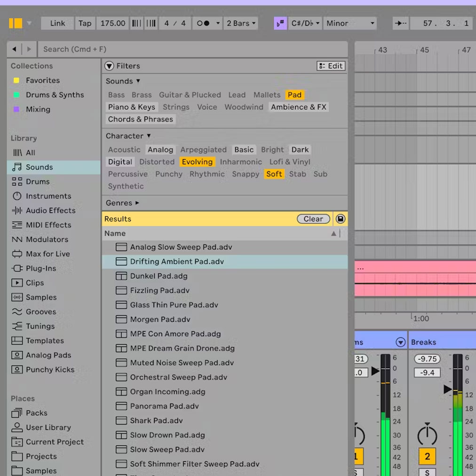Viewport: 476px width, 476px height.
Task: Solo the Breaks track S button
Action: 427,472
